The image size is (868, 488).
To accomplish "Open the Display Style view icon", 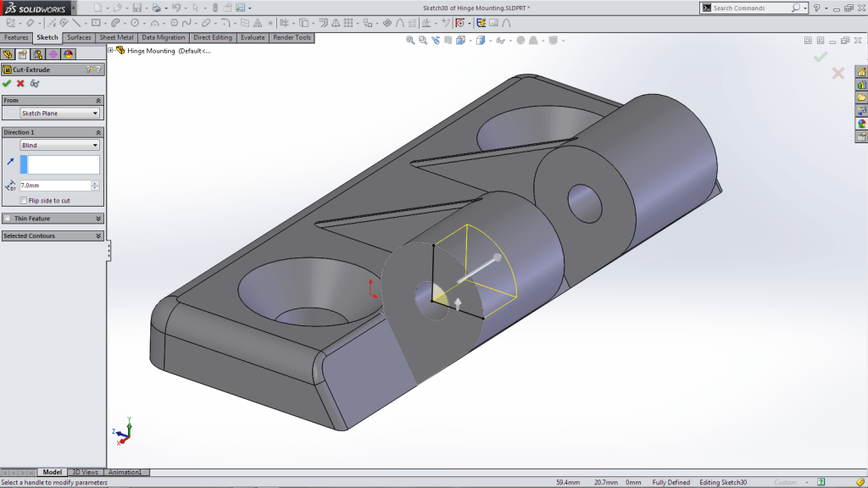I will (x=481, y=39).
